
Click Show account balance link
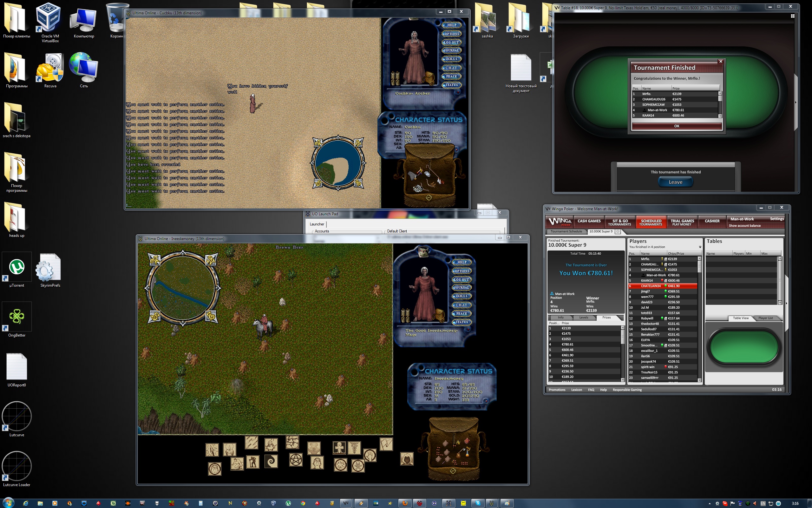click(744, 226)
